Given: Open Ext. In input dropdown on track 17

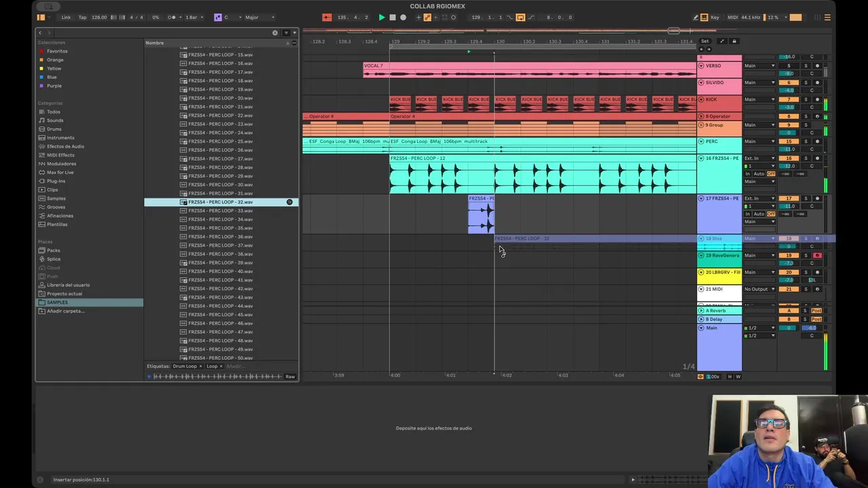Looking at the screenshot, I should coord(759,199).
